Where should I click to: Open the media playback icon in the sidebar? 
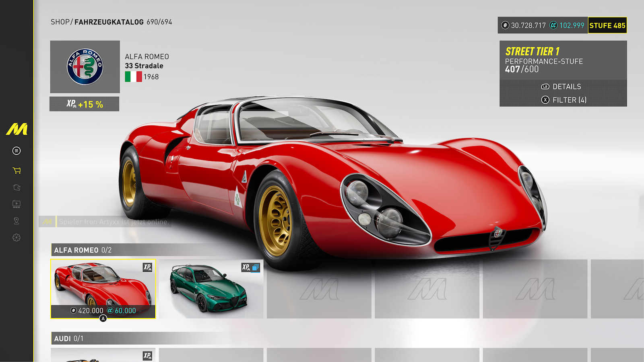(17, 204)
